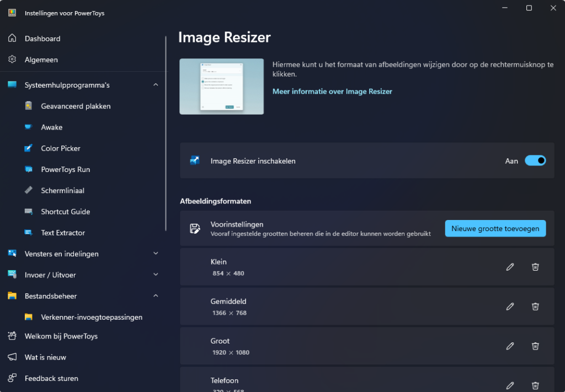Click the Geavanceerd plakken icon

[x=29, y=106]
